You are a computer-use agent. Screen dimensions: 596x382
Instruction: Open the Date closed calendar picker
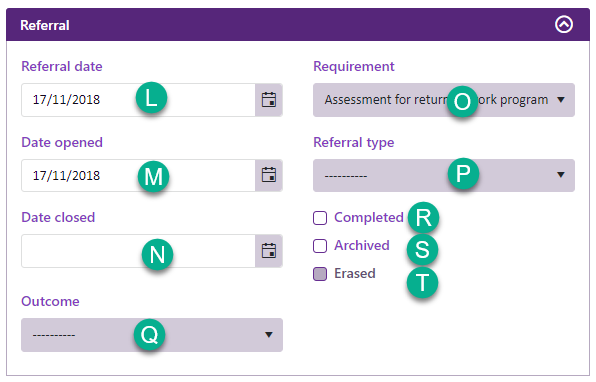[x=269, y=251]
